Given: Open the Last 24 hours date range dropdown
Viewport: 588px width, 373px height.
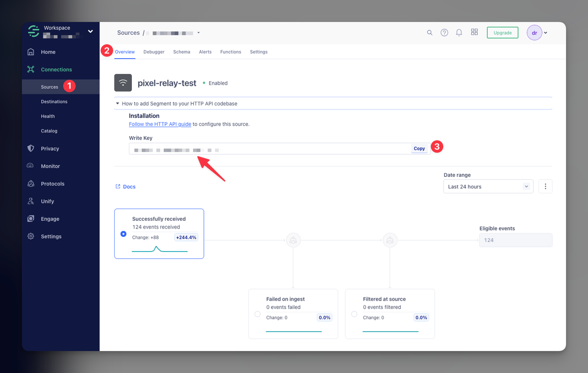Looking at the screenshot, I should 488,186.
